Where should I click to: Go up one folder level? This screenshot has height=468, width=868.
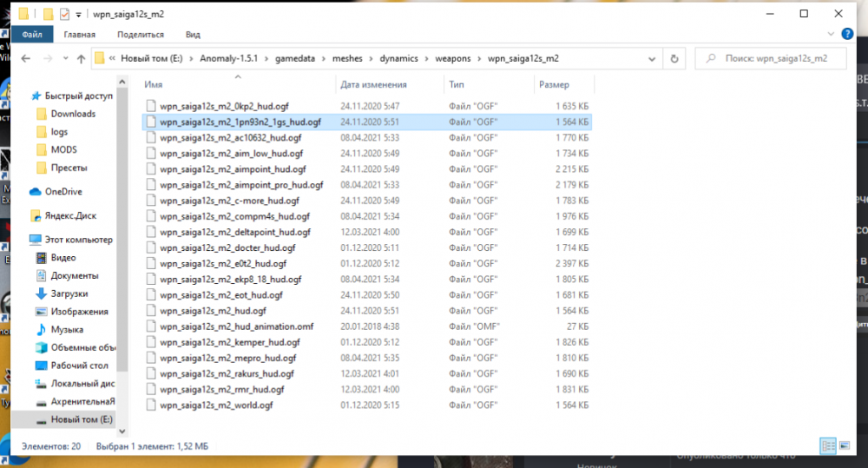82,59
